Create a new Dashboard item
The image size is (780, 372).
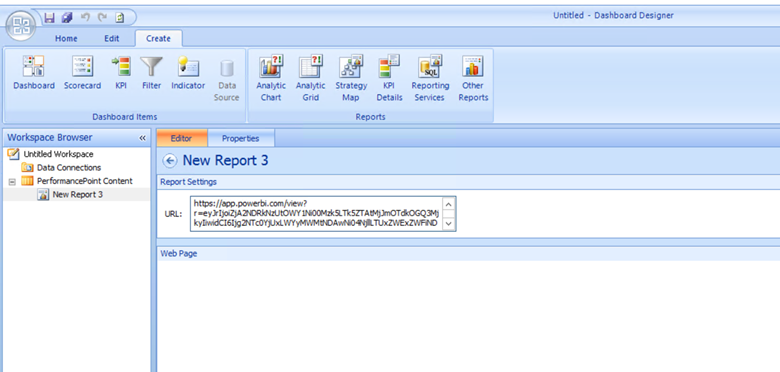[x=34, y=73]
